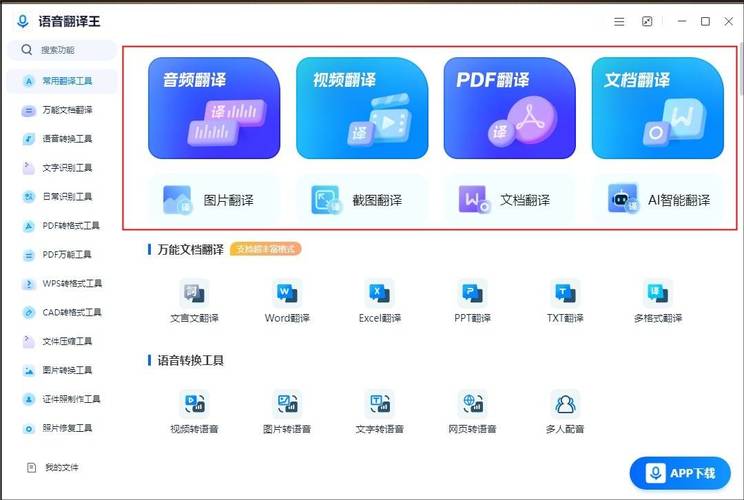Open the 音频翻译 audio translation card
The width and height of the screenshot is (744, 500).
[x=214, y=108]
